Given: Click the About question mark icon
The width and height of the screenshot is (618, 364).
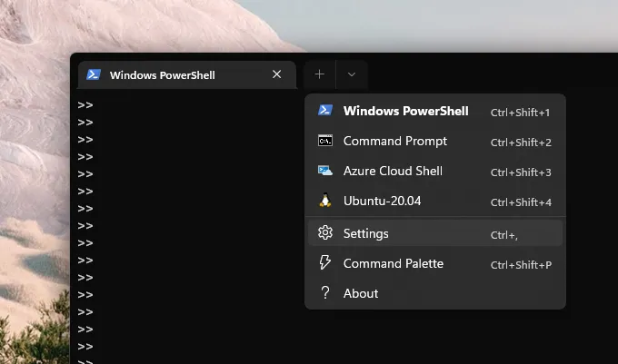Looking at the screenshot, I should click(325, 293).
